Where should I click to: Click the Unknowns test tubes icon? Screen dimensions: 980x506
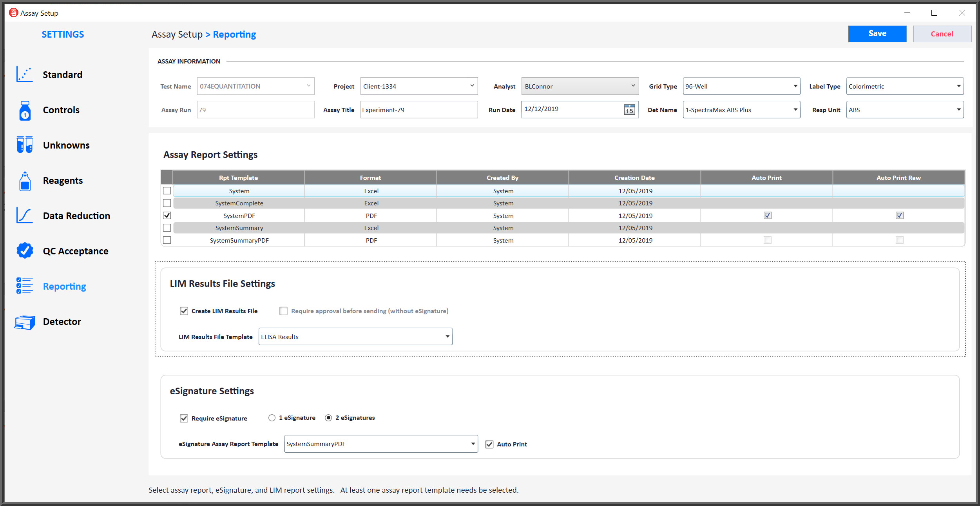(x=25, y=145)
